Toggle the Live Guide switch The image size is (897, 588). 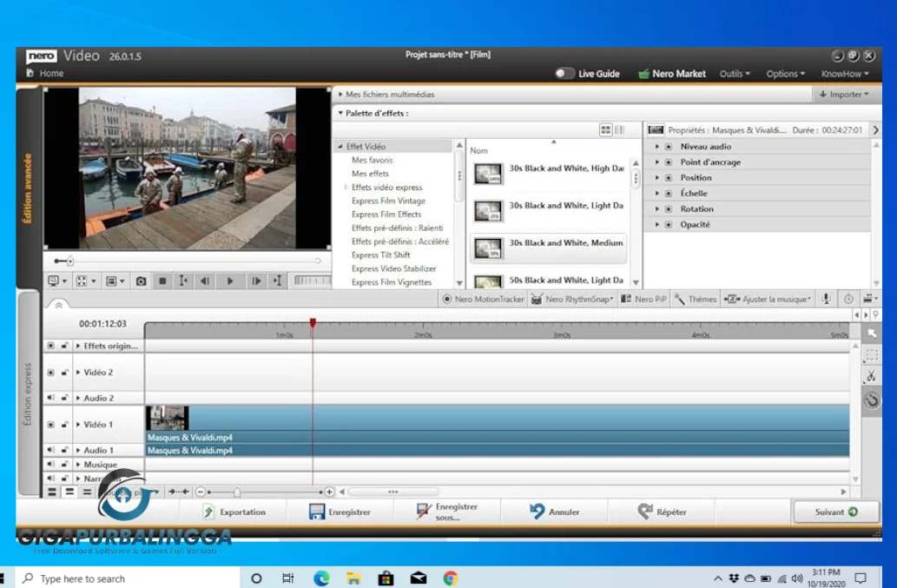564,73
